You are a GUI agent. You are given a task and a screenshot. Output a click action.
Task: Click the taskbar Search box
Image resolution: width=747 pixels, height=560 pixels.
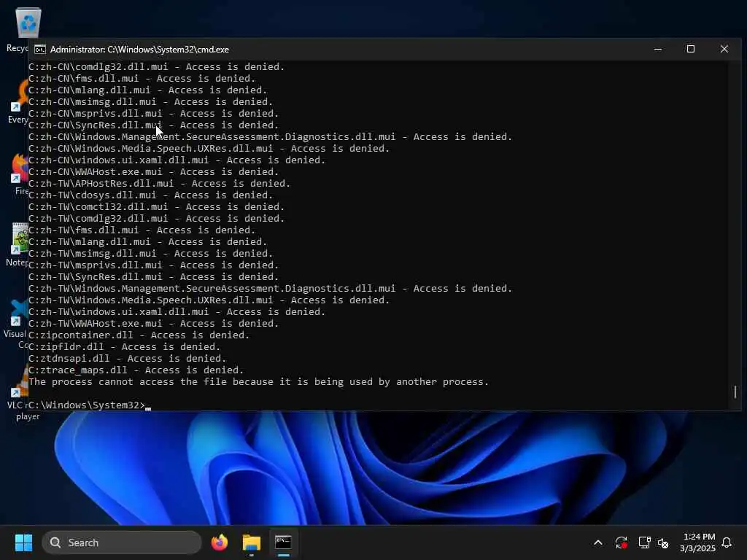122,542
